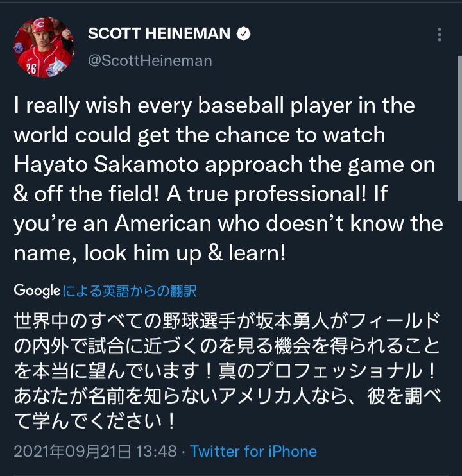
Task: Open the SCOTT HEINEMAN display name
Action: click(159, 35)
